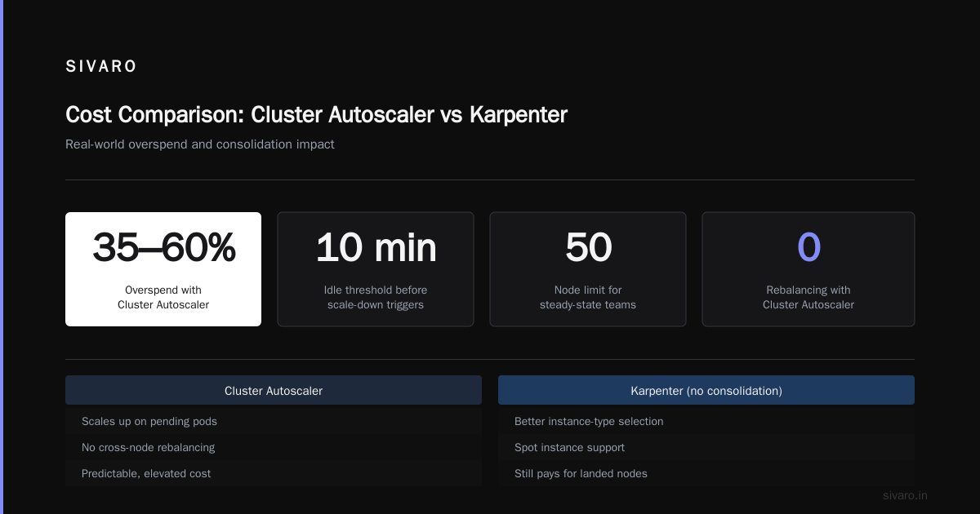Click the '10 min' value
The image size is (980, 514).
point(376,247)
